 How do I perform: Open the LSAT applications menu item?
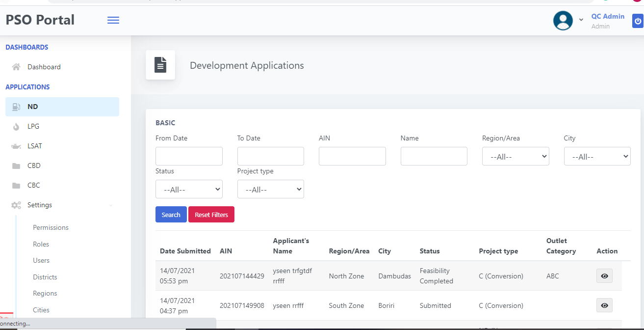pos(62,146)
